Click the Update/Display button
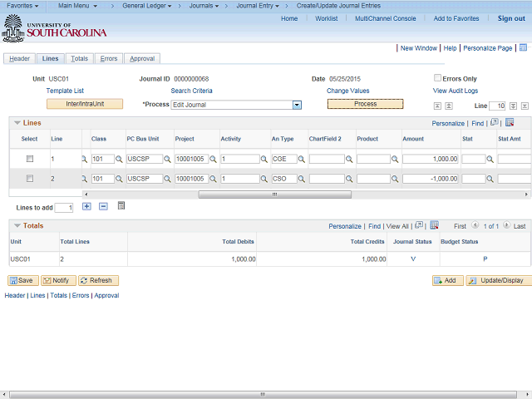 pos(499,281)
